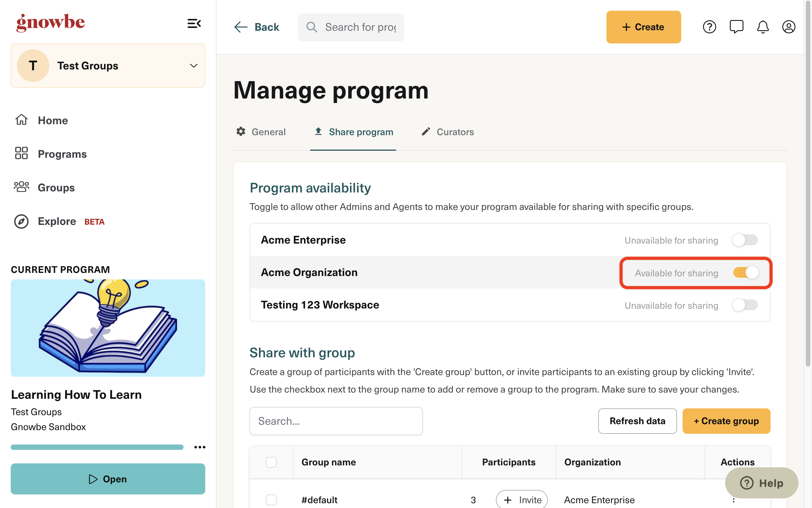Toggle Acme Enterprise sharing availability

point(745,240)
